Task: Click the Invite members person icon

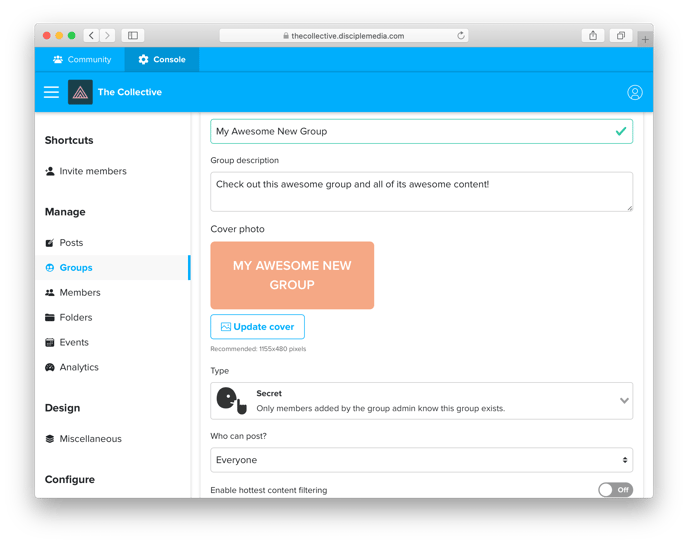Action: (50, 171)
